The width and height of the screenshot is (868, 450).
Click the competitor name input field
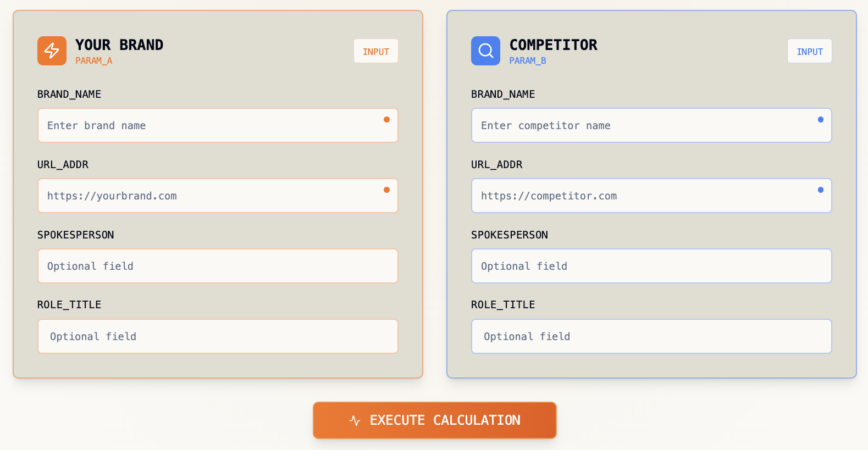[651, 125]
